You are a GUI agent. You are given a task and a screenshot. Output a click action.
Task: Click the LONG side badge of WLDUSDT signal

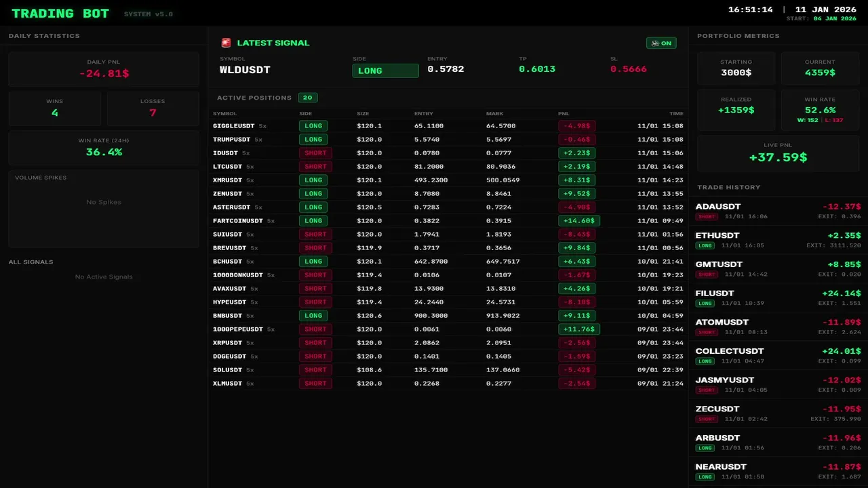[385, 70]
